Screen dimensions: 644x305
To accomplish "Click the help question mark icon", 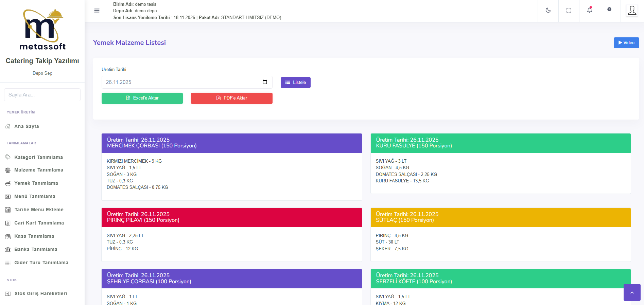I will pyautogui.click(x=609, y=10).
